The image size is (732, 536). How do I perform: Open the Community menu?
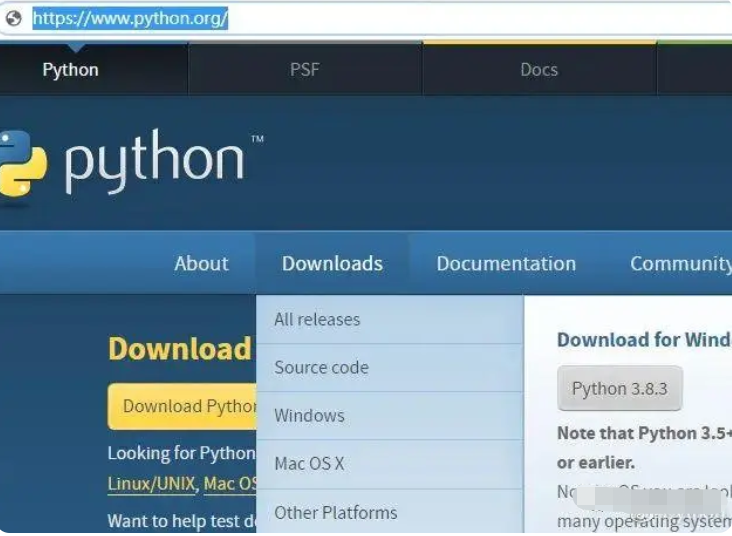681,264
